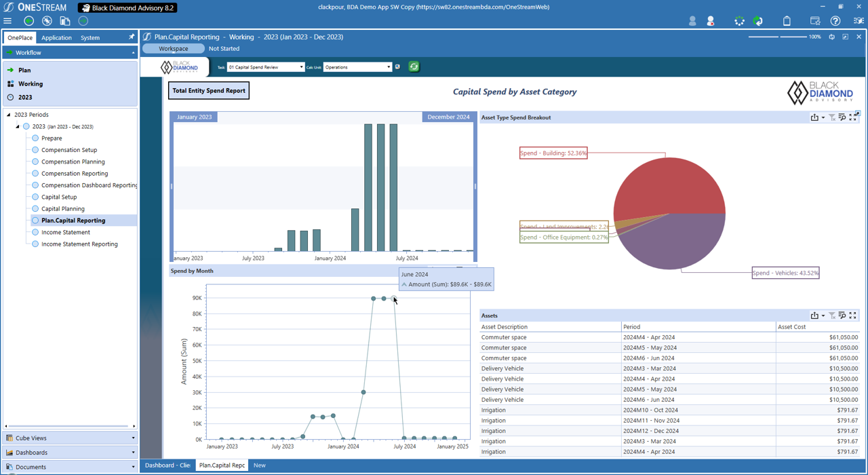Click the dotted circle task activity icon
This screenshot has width=868, height=475.
point(739,21)
